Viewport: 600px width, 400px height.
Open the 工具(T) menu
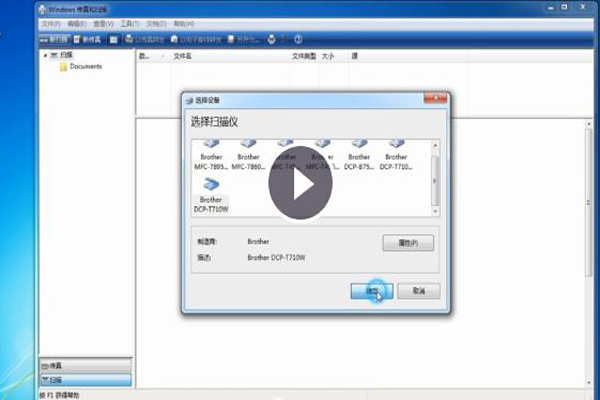[x=130, y=24]
